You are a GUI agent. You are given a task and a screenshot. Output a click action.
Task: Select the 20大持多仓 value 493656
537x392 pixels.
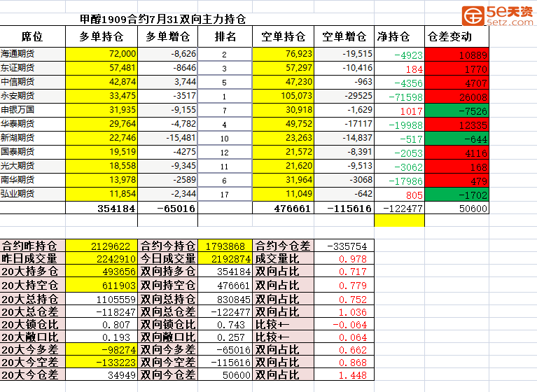click(102, 271)
